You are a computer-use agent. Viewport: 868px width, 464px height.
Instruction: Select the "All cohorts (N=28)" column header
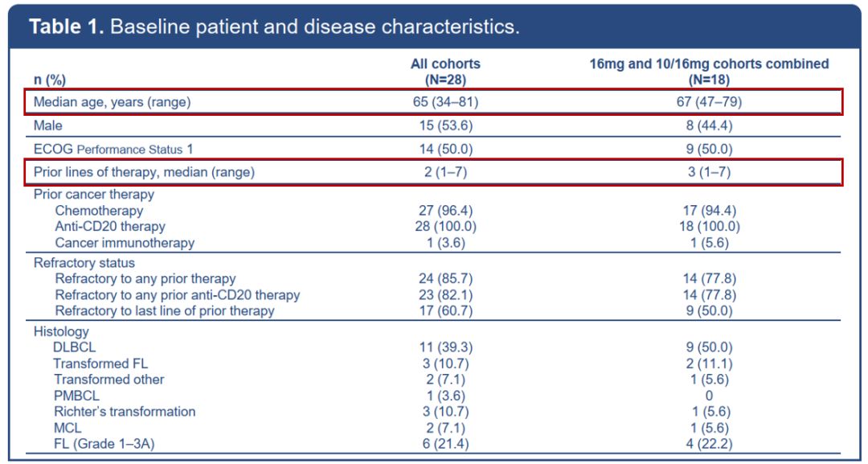(445, 72)
